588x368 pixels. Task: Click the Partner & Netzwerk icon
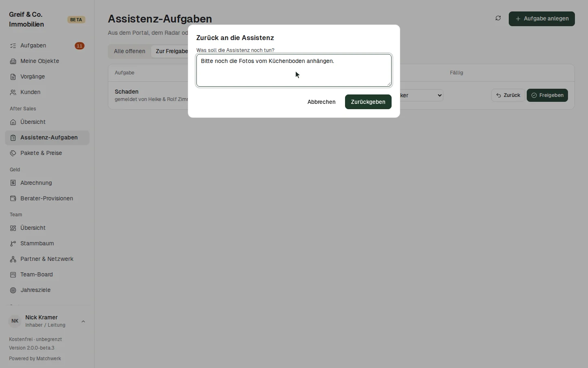click(13, 259)
